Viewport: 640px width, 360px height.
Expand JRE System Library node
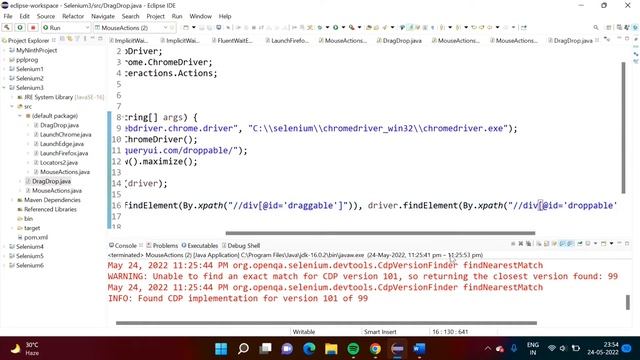(x=12, y=97)
